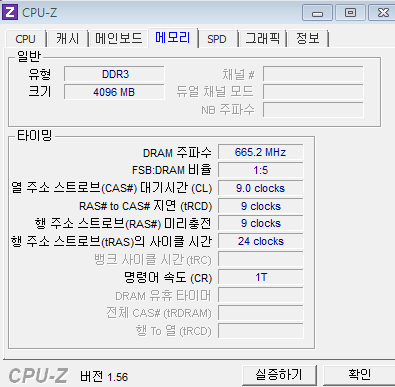Click the DDR3 memory type value

pyautogui.click(x=114, y=74)
